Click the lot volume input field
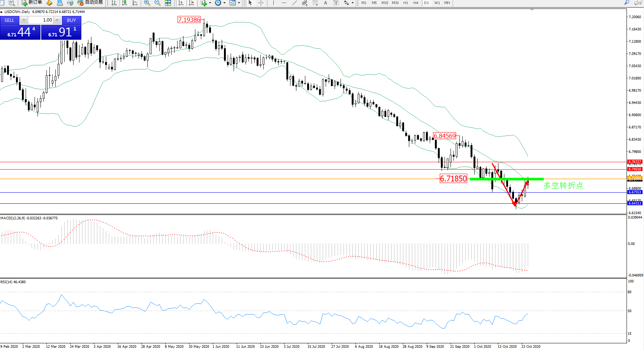644x350 pixels. (x=41, y=20)
